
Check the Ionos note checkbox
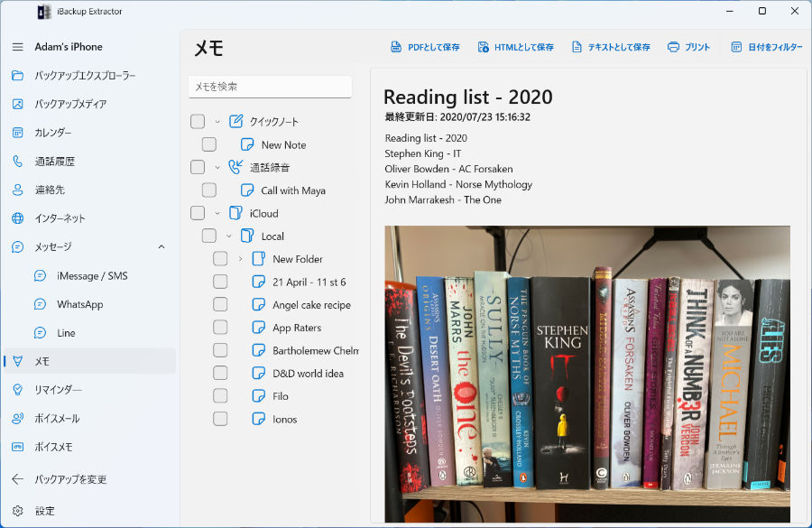tap(221, 418)
